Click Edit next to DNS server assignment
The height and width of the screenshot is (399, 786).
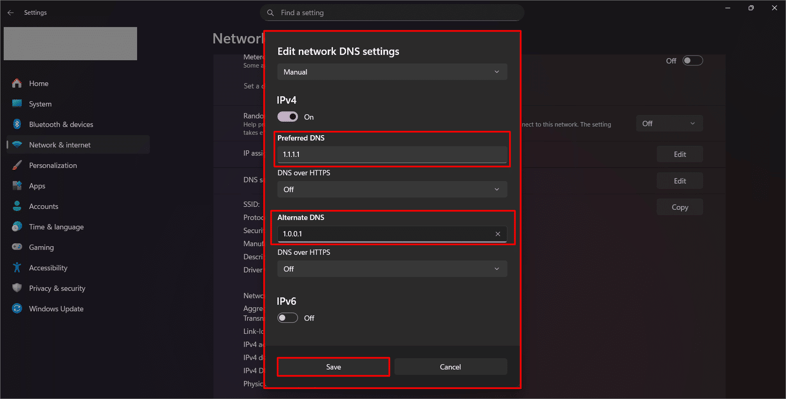pyautogui.click(x=680, y=181)
